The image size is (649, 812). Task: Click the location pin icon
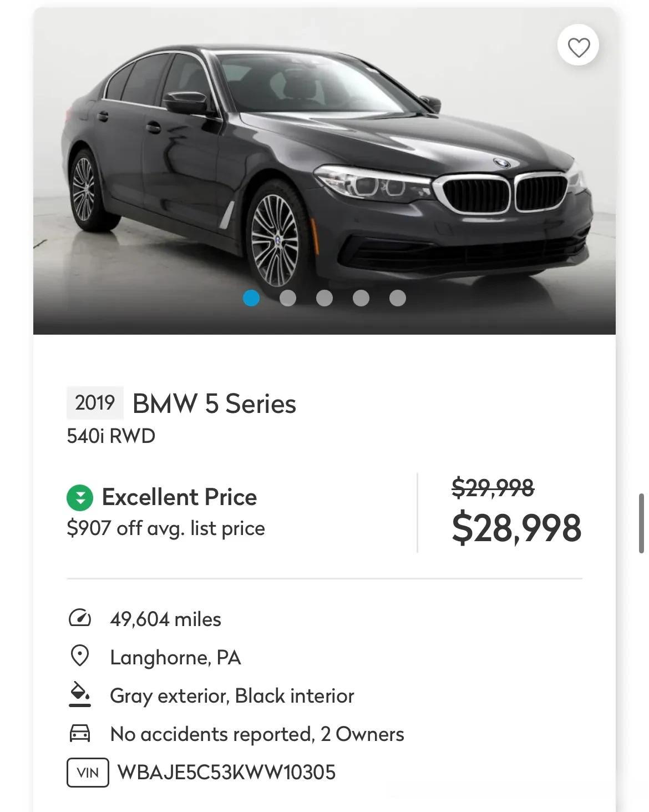tap(80, 656)
